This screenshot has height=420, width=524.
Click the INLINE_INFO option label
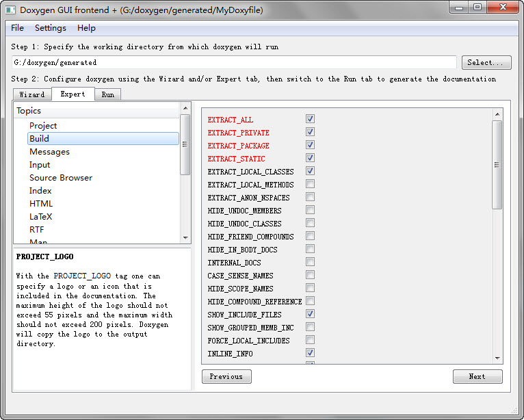[x=230, y=354]
